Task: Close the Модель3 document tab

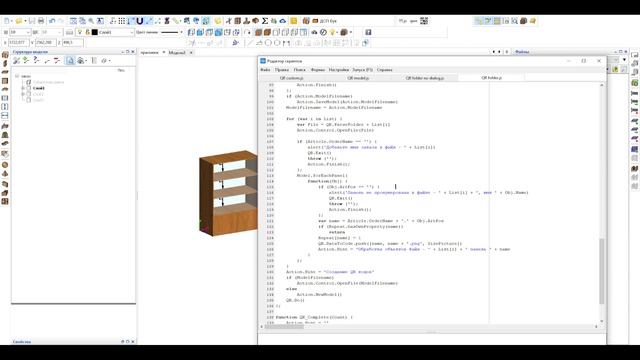Action: pyautogui.click(x=191, y=53)
